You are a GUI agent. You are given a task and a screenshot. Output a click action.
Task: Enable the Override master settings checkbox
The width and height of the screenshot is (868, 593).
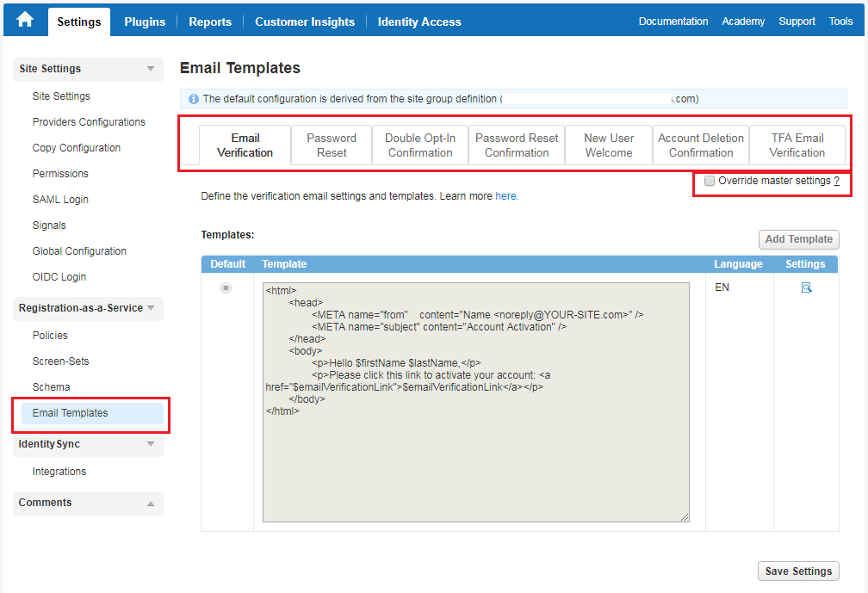pos(709,181)
